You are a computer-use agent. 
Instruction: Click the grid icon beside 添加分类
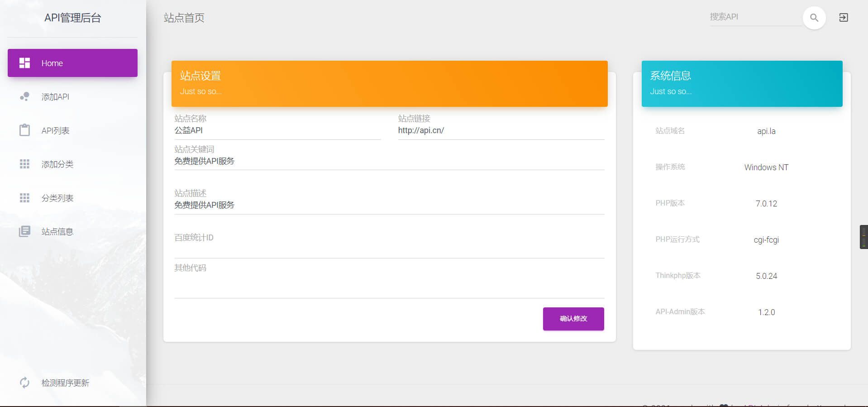click(24, 164)
